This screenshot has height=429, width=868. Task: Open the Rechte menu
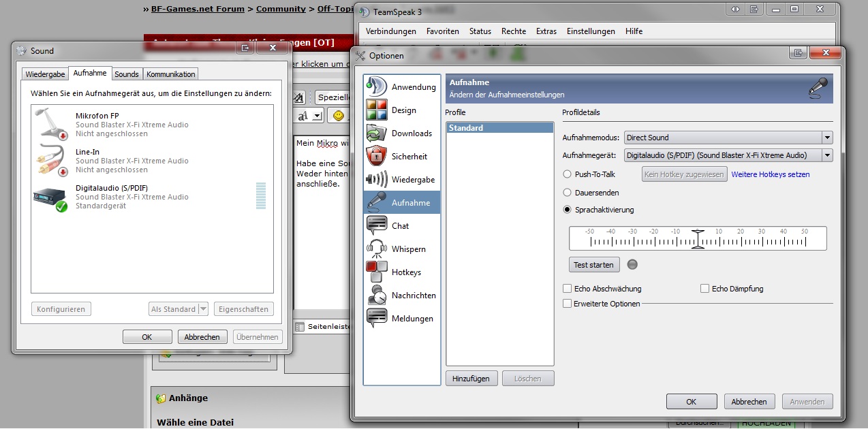click(x=514, y=31)
